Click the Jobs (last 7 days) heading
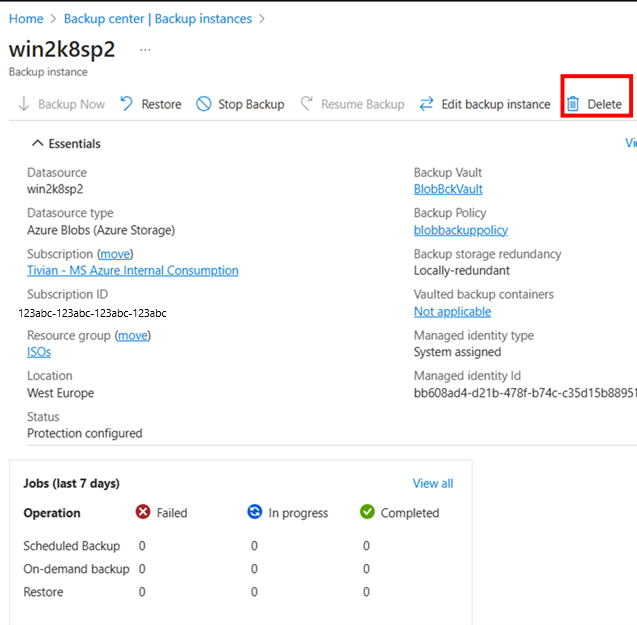This screenshot has height=625, width=637. pos(71,483)
